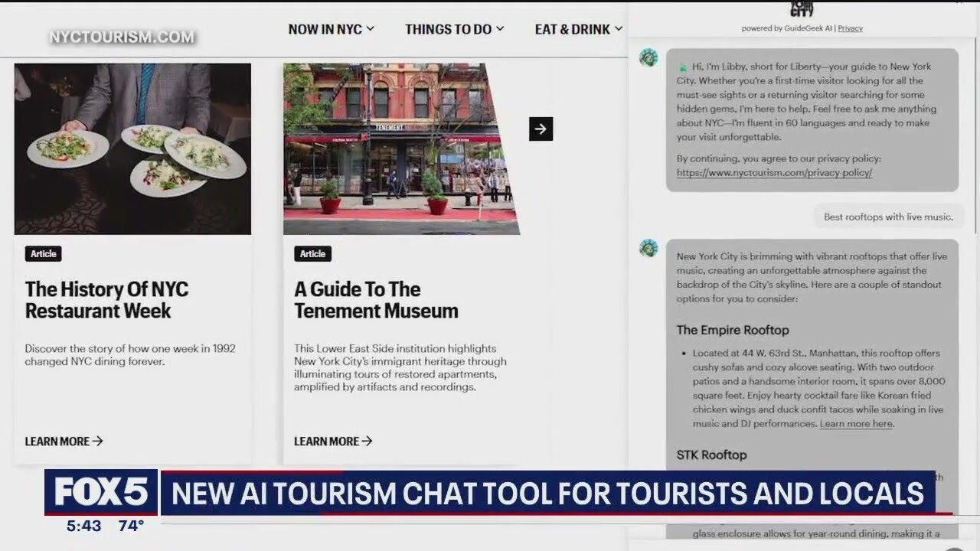
Task: Open A Guide To The Tenement Museum title
Action: [x=376, y=300]
